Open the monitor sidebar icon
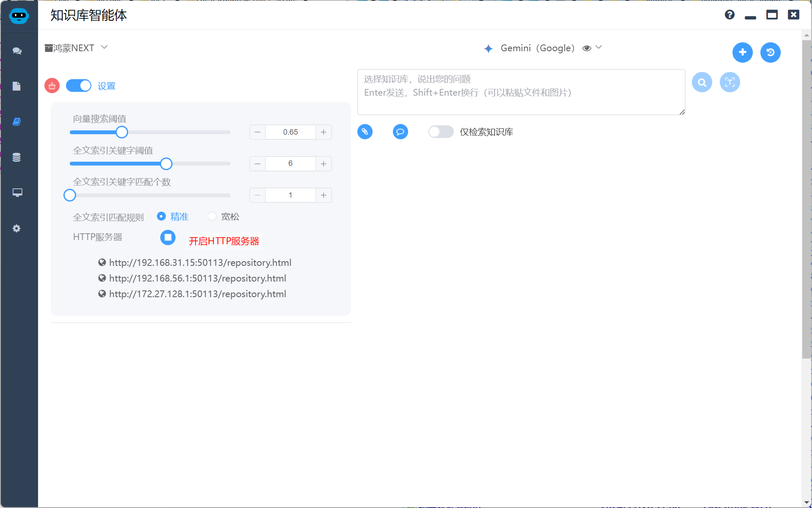Image resolution: width=812 pixels, height=508 pixels. pos(17,193)
